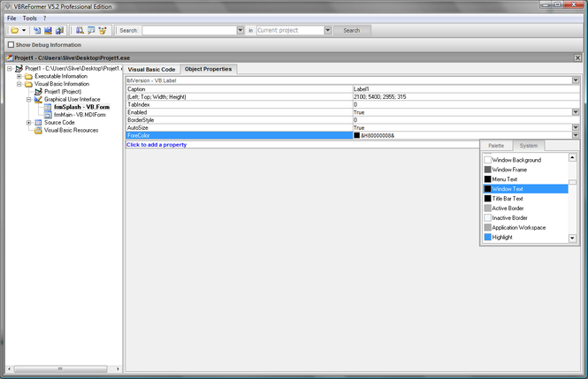This screenshot has width=588, height=379.
Task: Click the Projet1 panel title bar icon
Action: click(10, 57)
